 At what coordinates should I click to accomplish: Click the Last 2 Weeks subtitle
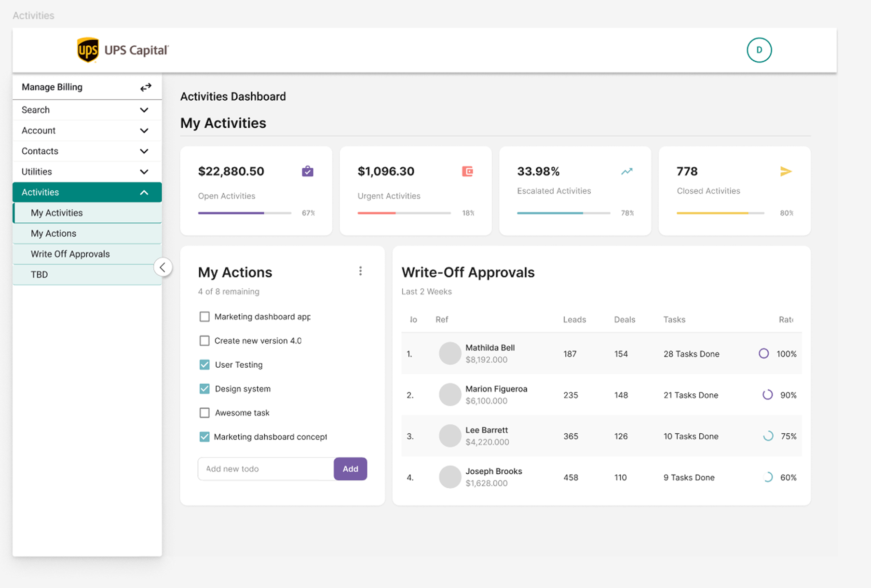(426, 292)
